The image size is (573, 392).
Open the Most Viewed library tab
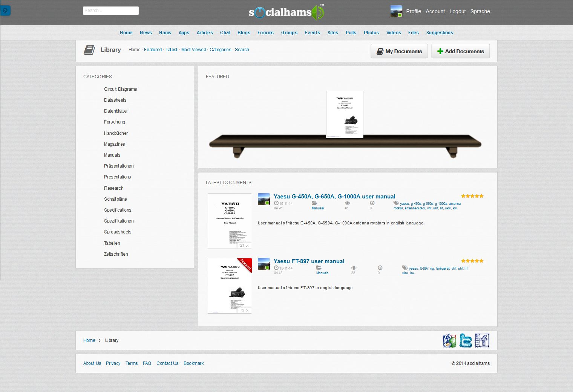(x=194, y=50)
